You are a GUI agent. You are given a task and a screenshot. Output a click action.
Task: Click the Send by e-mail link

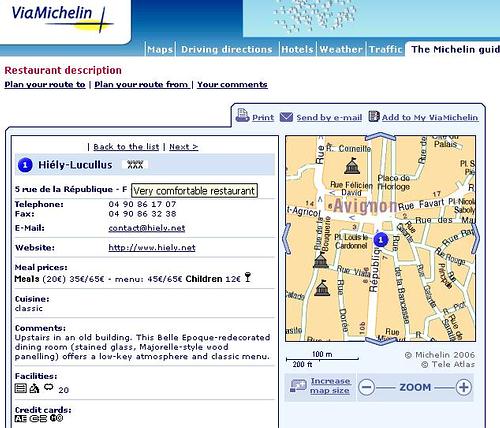pyautogui.click(x=329, y=117)
